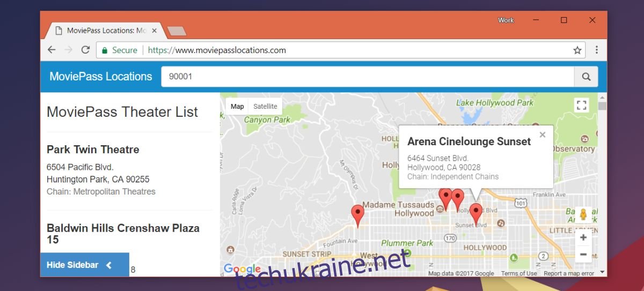Viewport: 644px width, 291px height.
Task: Maximize the Chrome window
Action: click(x=564, y=20)
